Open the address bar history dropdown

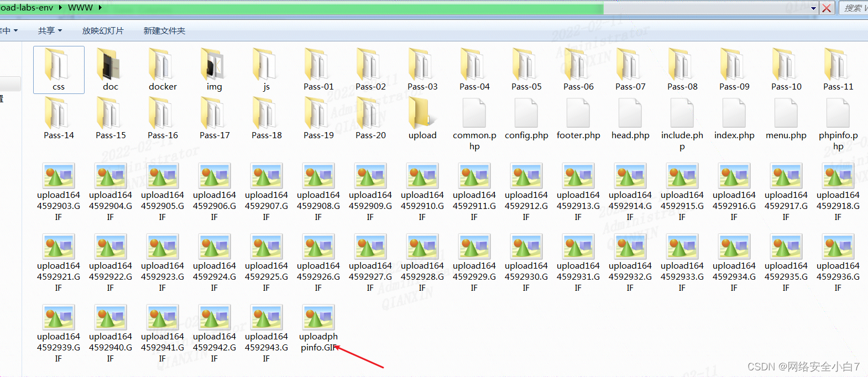(x=814, y=8)
